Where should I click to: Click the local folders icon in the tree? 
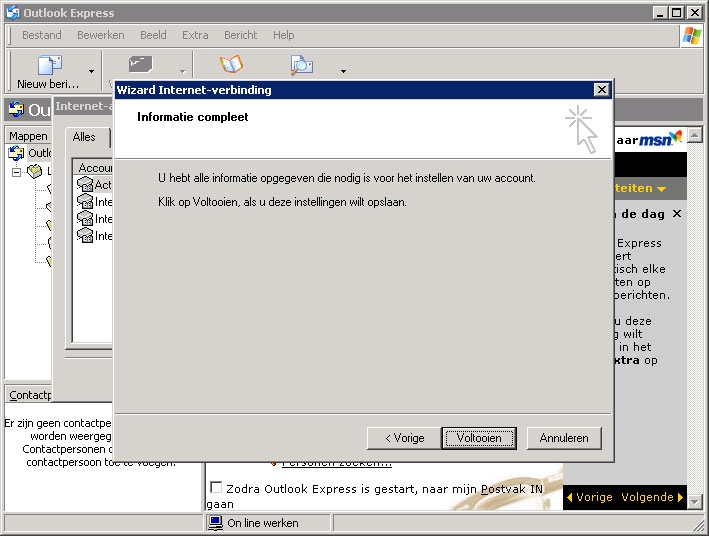coord(34,172)
